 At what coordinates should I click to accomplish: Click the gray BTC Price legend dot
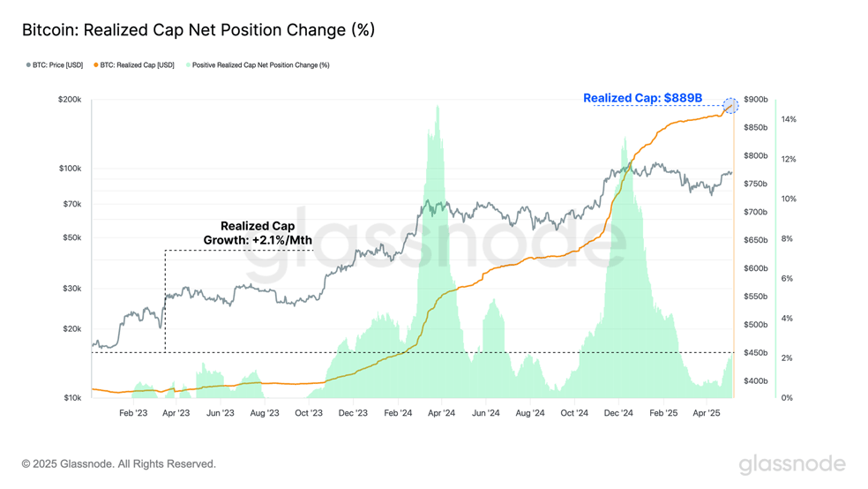coord(28,65)
